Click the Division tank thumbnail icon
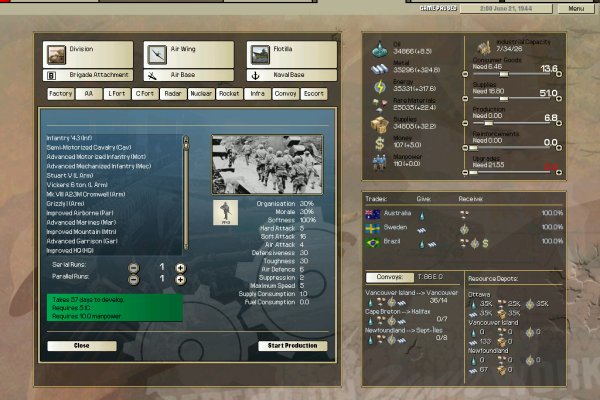 tap(56, 55)
